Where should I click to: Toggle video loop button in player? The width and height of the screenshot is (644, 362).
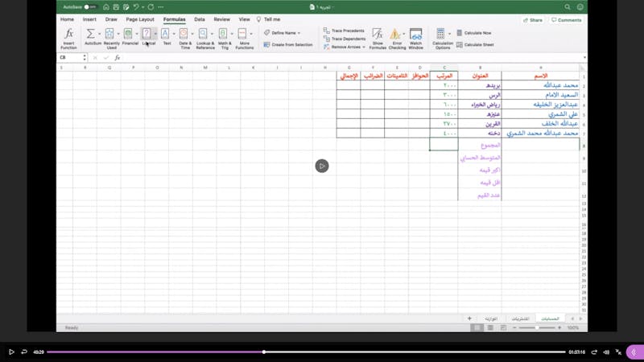[x=24, y=352]
